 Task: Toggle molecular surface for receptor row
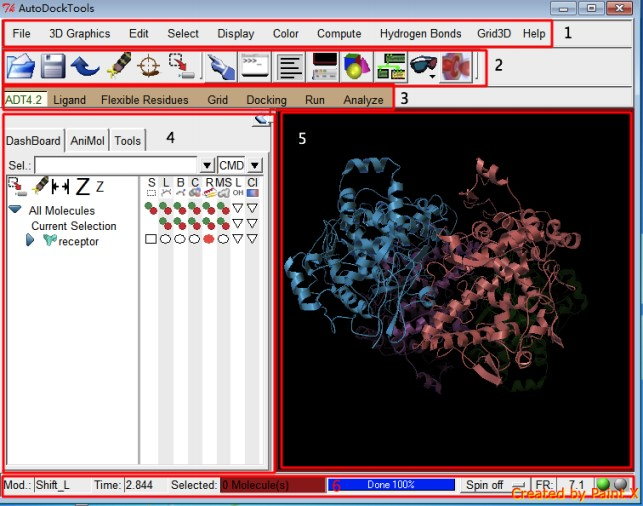pos(223,239)
